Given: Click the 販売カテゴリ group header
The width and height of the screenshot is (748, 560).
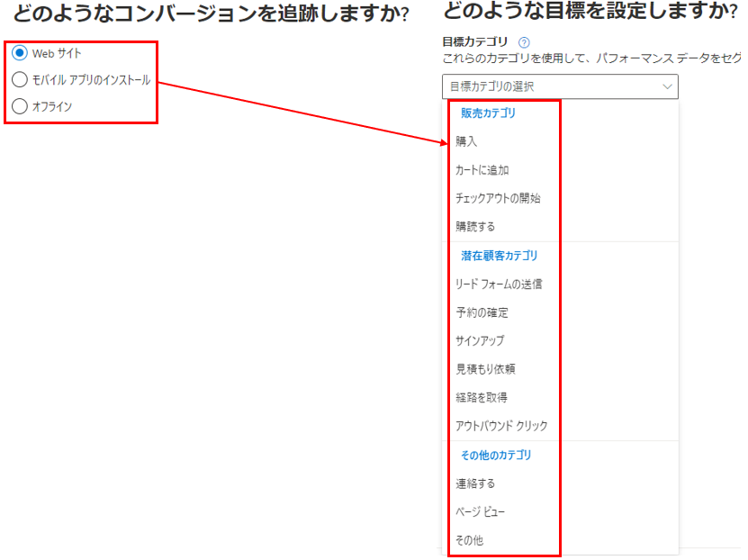Looking at the screenshot, I should pos(488,113).
